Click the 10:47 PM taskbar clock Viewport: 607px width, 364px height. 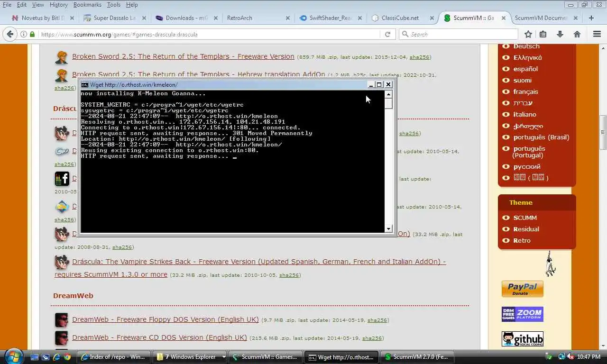[589, 357]
